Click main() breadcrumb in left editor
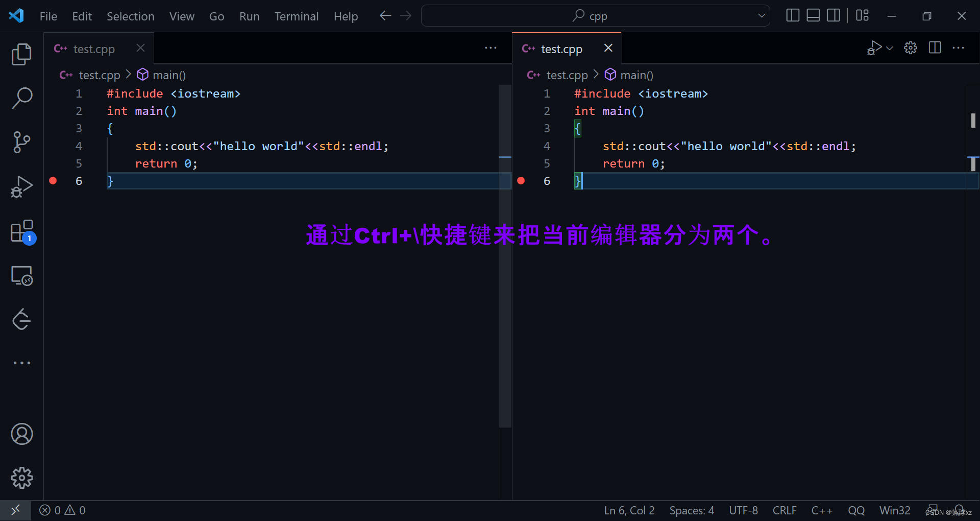980x521 pixels. (x=169, y=75)
